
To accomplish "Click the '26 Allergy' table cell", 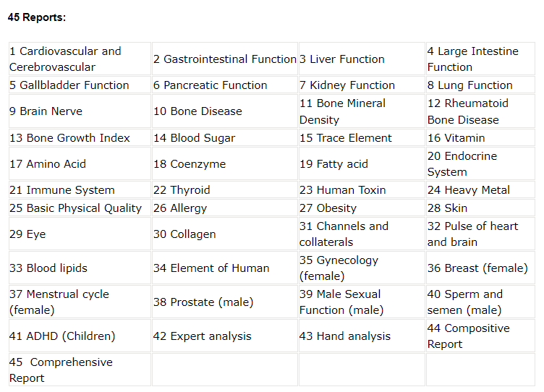I will pyautogui.click(x=225, y=208).
